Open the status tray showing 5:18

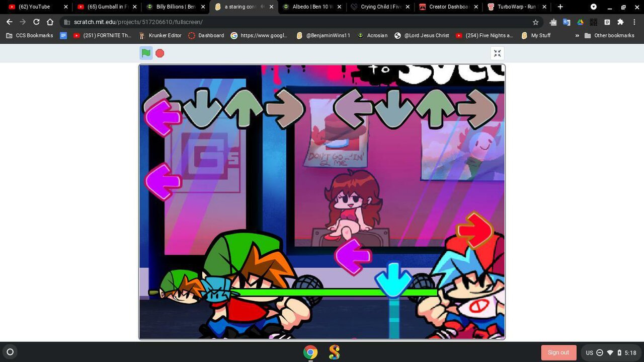pyautogui.click(x=610, y=352)
